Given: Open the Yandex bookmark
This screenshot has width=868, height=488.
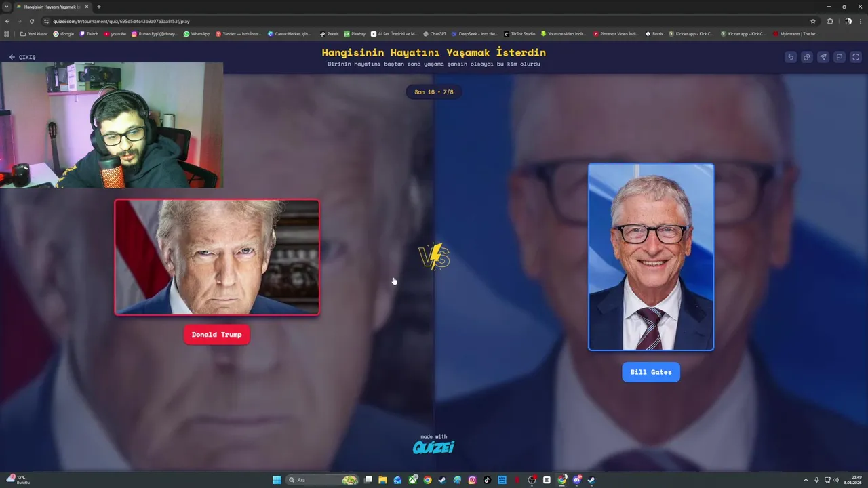Looking at the screenshot, I should [239, 33].
